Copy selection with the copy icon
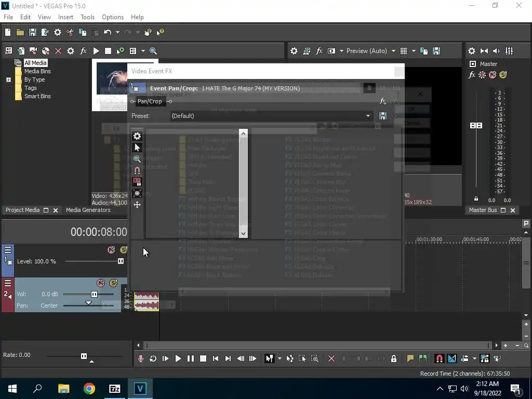This screenshot has width=532, height=399. (83, 32)
